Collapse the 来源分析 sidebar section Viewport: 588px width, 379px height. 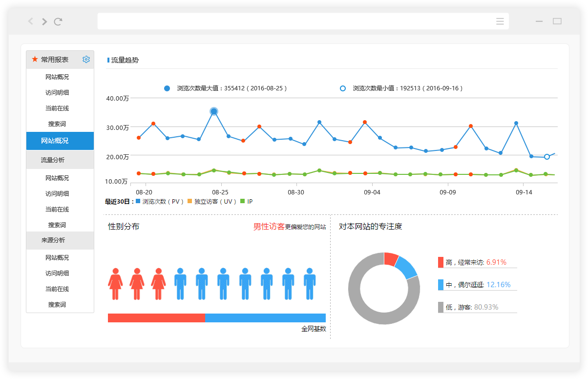[53, 240]
